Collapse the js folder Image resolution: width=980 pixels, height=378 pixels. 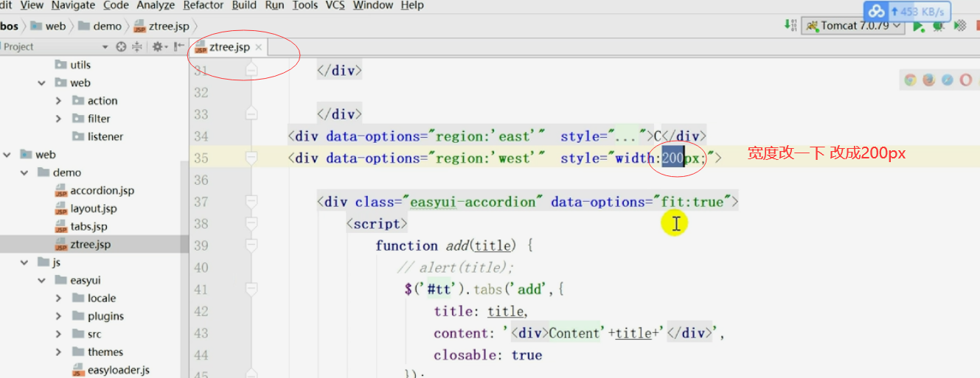coord(24,262)
